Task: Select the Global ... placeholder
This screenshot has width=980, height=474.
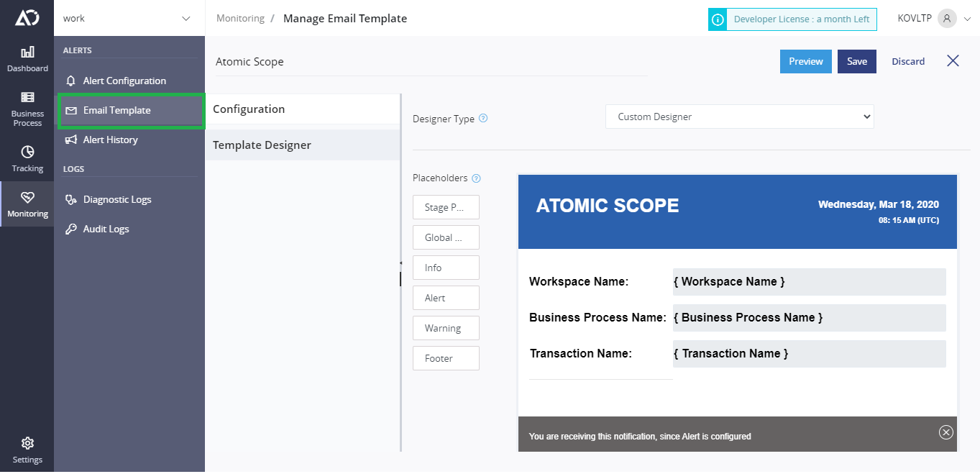Action: click(446, 237)
